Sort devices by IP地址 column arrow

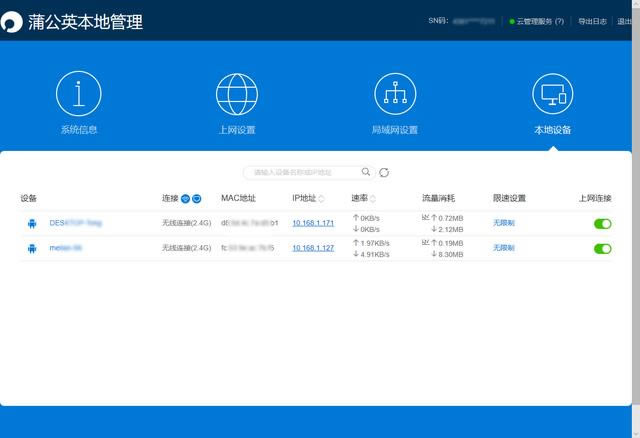(x=321, y=199)
